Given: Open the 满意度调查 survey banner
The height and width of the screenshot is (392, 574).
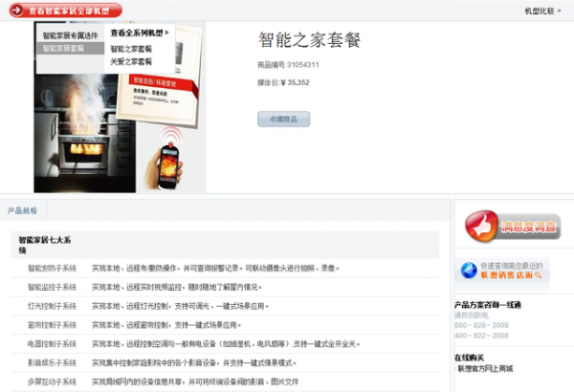Looking at the screenshot, I should (x=512, y=227).
